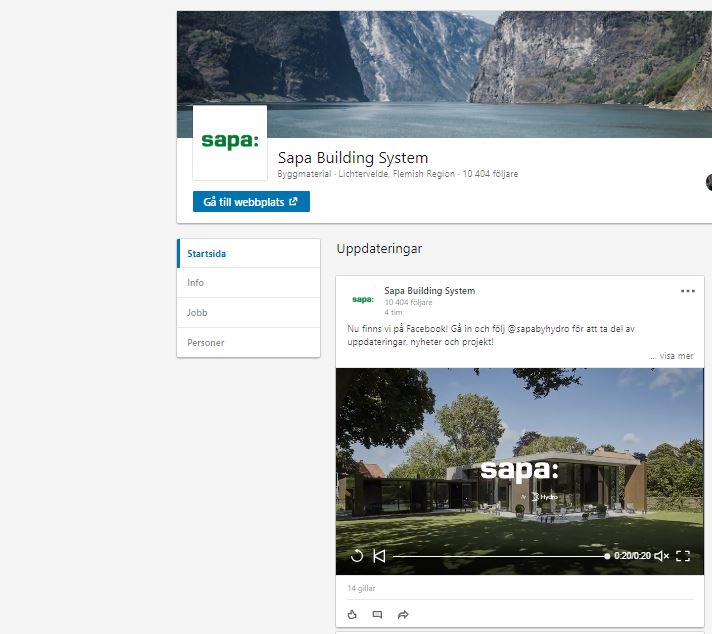
Task: Click the fjord cover banner image
Action: point(444,74)
